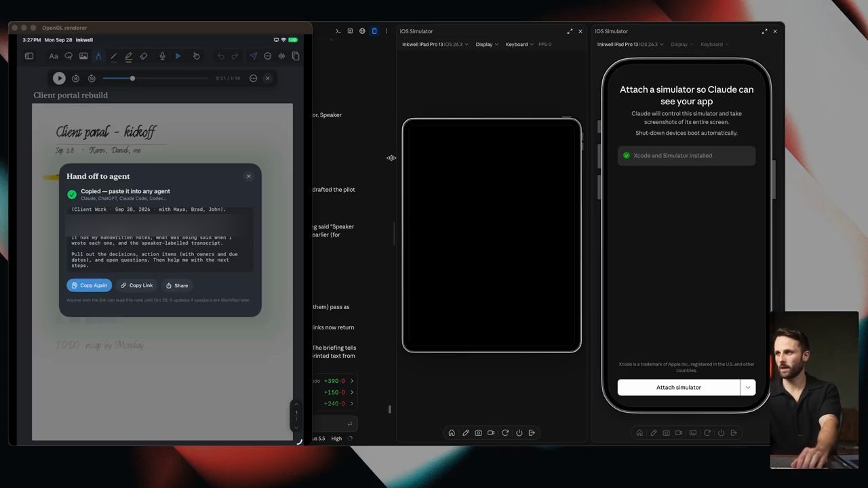Click the Copy Again button

tap(90, 285)
